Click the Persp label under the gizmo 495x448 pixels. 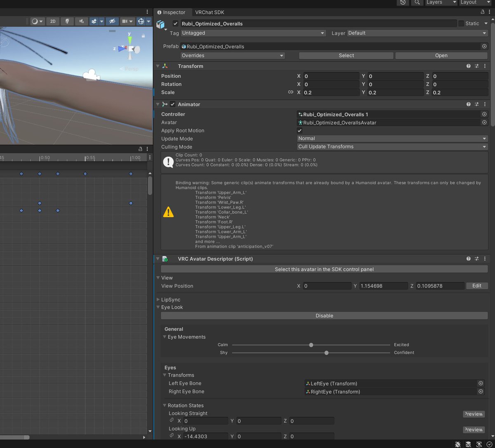coord(132,69)
